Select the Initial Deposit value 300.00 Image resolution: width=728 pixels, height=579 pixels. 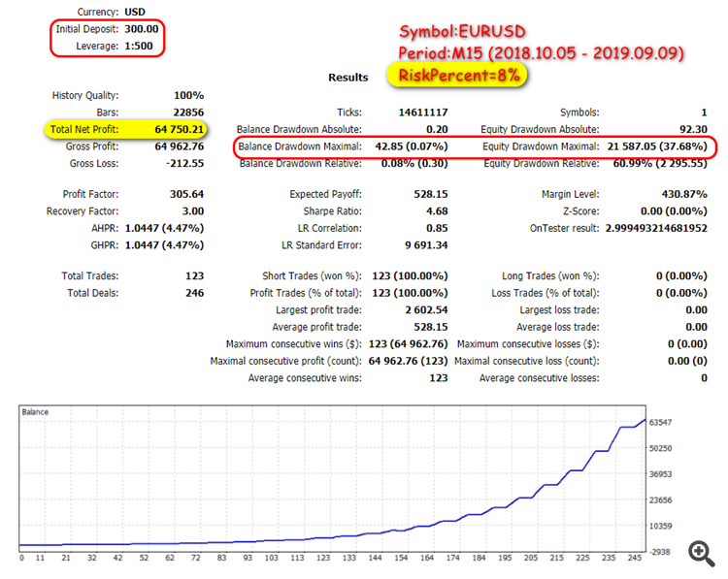click(141, 29)
